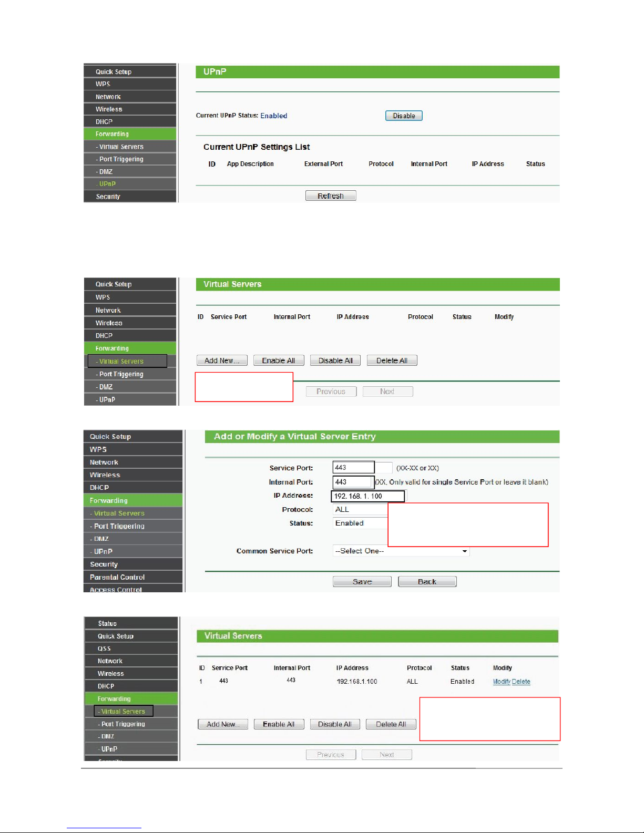The width and height of the screenshot is (644, 833).
Task: Click Back on the Virtual Server Entry form
Action: click(427, 582)
